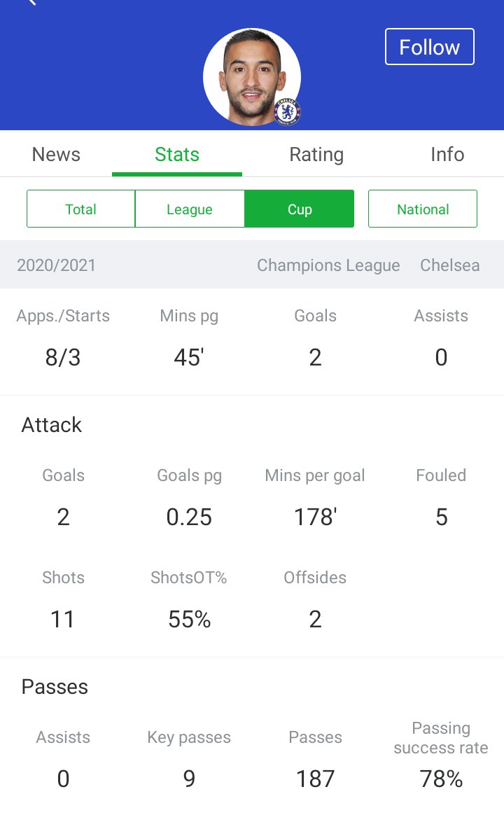
Task: Tap the Chelsea team label
Action: [x=450, y=265]
